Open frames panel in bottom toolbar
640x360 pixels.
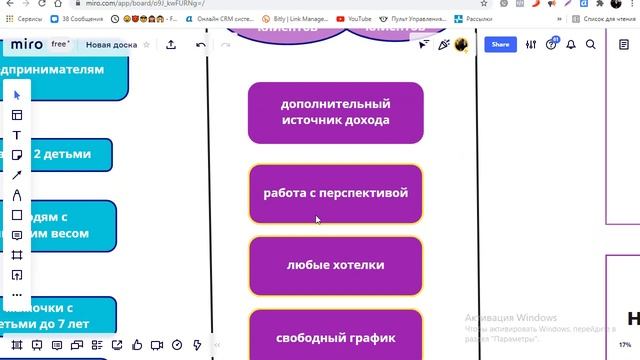pos(17,345)
